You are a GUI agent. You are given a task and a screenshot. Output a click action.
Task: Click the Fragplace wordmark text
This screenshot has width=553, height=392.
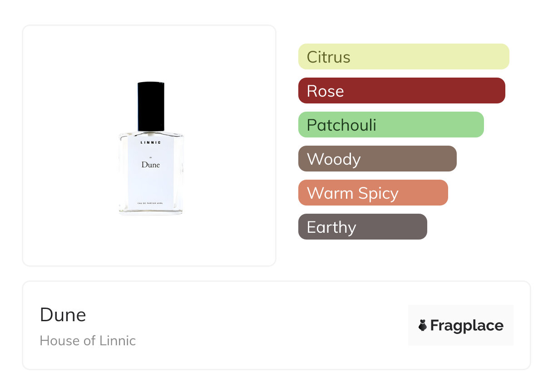tap(467, 326)
